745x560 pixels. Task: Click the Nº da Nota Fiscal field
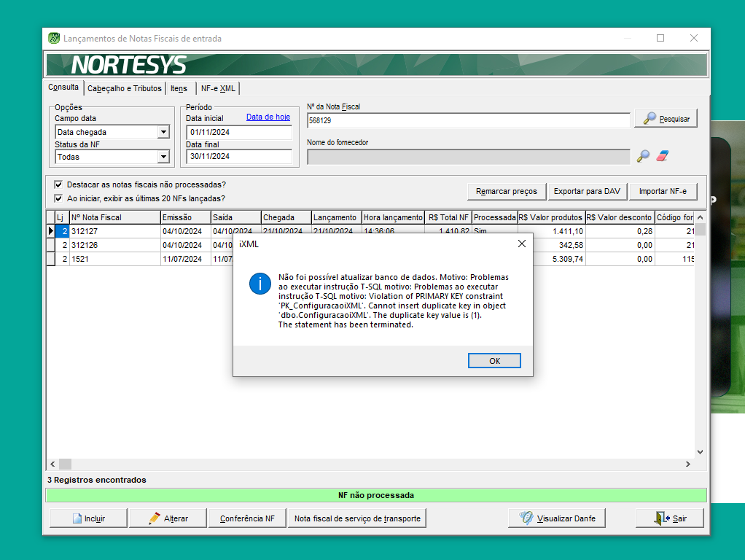(x=468, y=120)
